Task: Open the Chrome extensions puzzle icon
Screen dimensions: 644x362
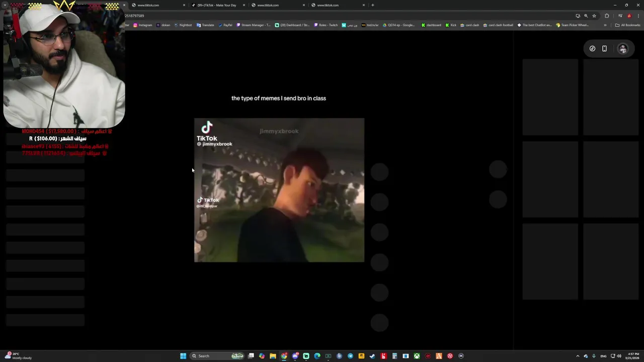Action: point(607,16)
